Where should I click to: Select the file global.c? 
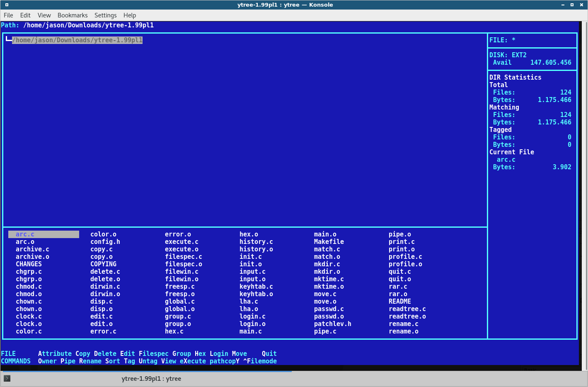click(180, 302)
